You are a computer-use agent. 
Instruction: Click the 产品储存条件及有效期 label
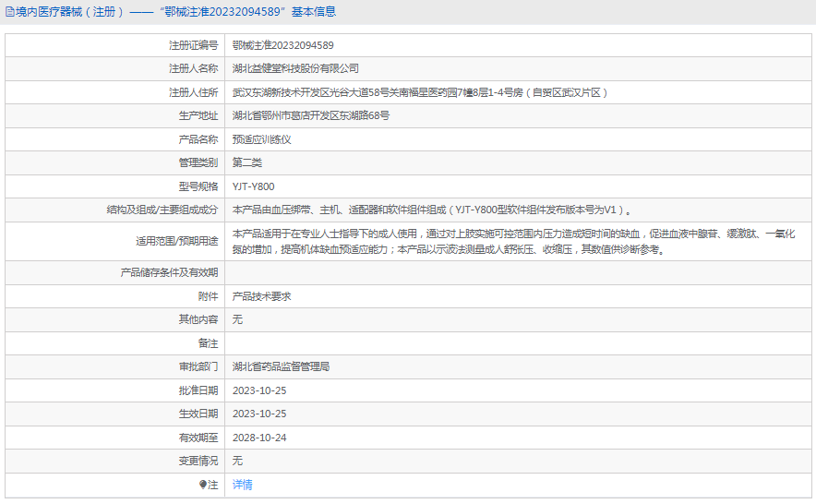point(169,272)
